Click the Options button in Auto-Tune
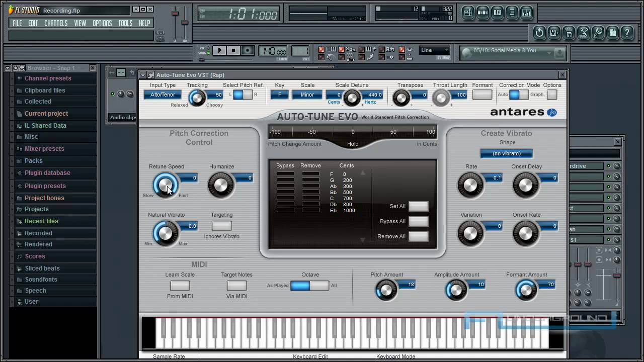Image resolution: width=644 pixels, height=362 pixels. tap(552, 95)
